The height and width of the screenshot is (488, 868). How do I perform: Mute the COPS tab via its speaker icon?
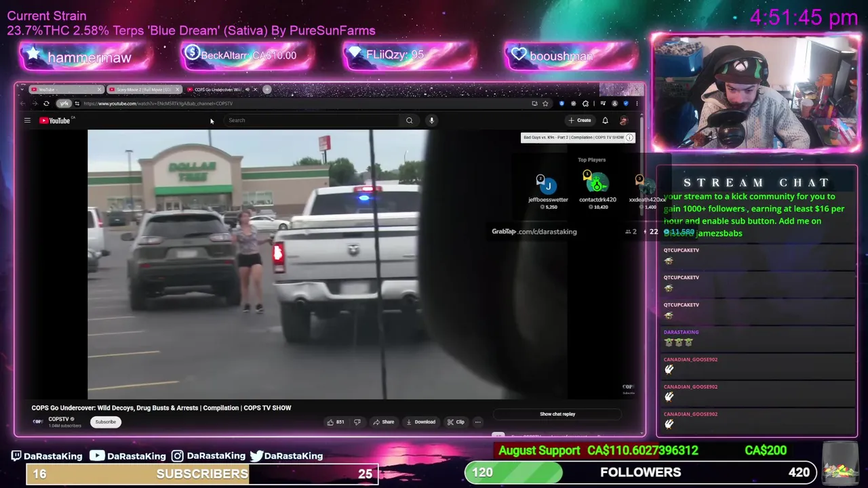tap(248, 89)
